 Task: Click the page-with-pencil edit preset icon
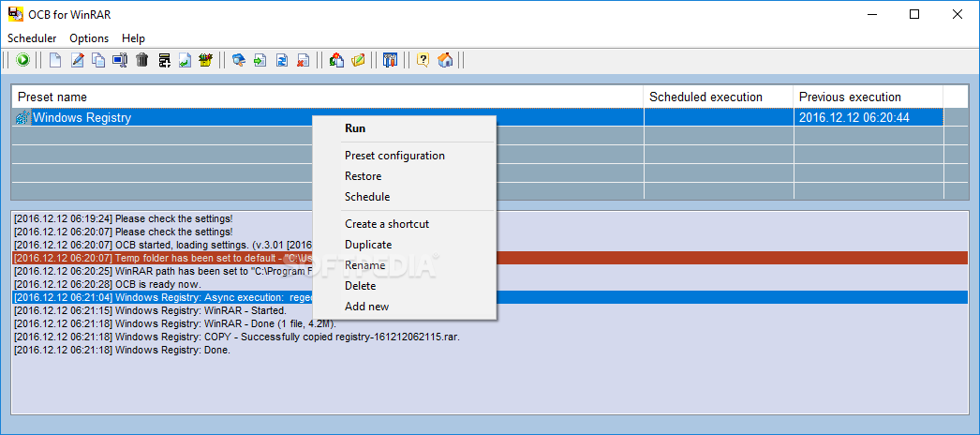point(78,60)
